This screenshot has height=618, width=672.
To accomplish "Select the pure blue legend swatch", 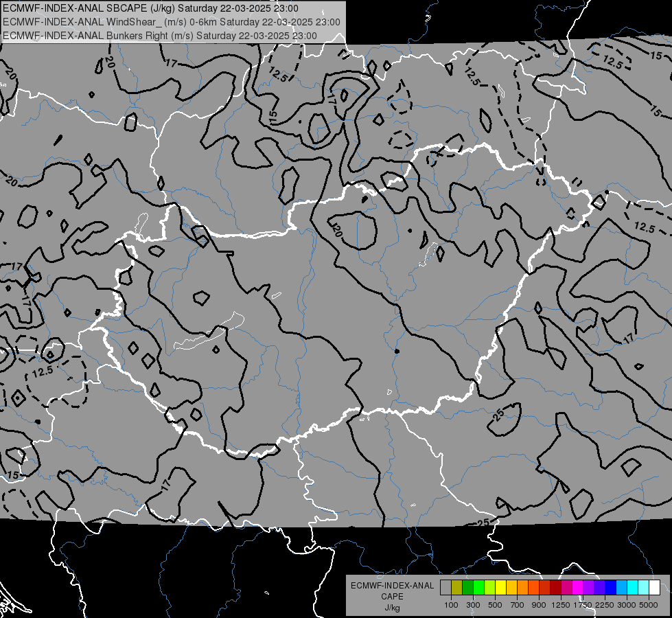I will (611, 588).
